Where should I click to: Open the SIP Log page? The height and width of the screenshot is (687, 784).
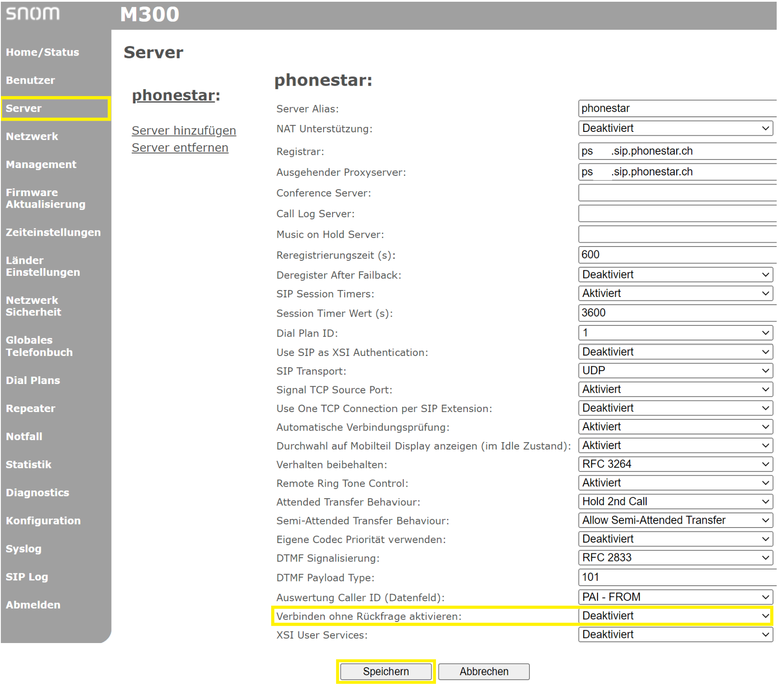tap(27, 577)
